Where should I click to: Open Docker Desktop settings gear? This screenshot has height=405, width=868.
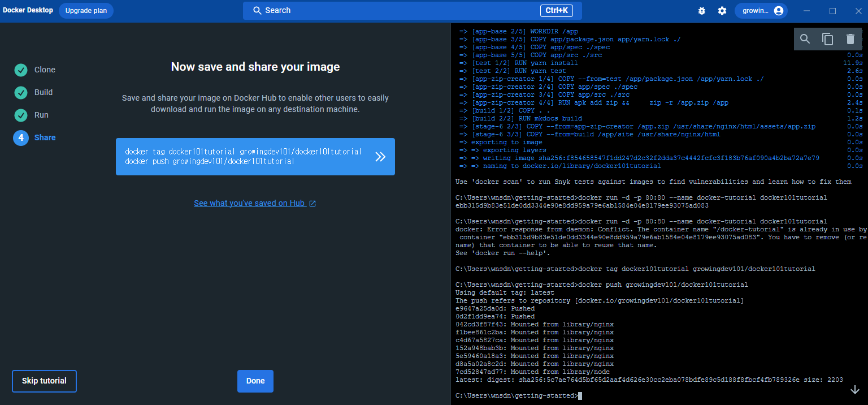click(722, 11)
